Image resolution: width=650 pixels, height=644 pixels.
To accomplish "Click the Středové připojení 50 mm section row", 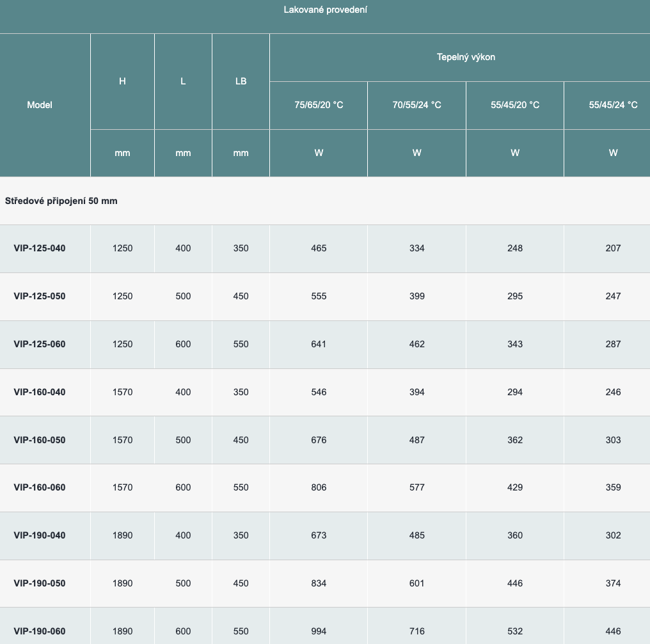I will [61, 201].
